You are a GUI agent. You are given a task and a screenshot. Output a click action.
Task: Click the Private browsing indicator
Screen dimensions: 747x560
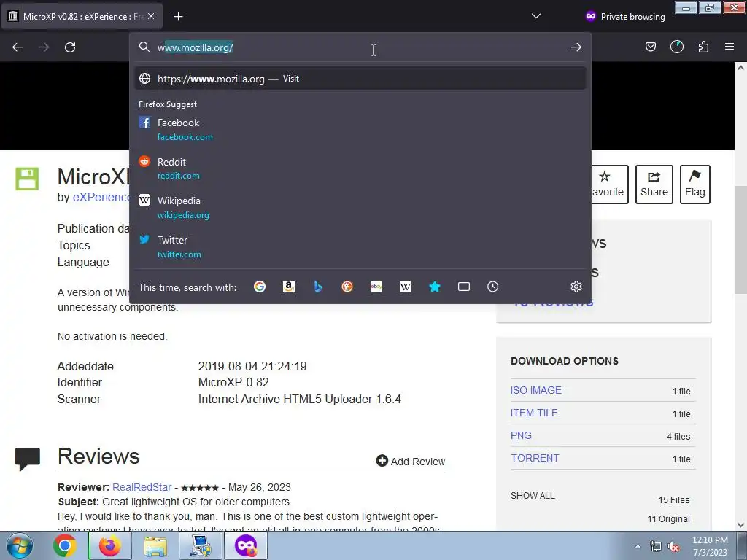click(x=625, y=16)
